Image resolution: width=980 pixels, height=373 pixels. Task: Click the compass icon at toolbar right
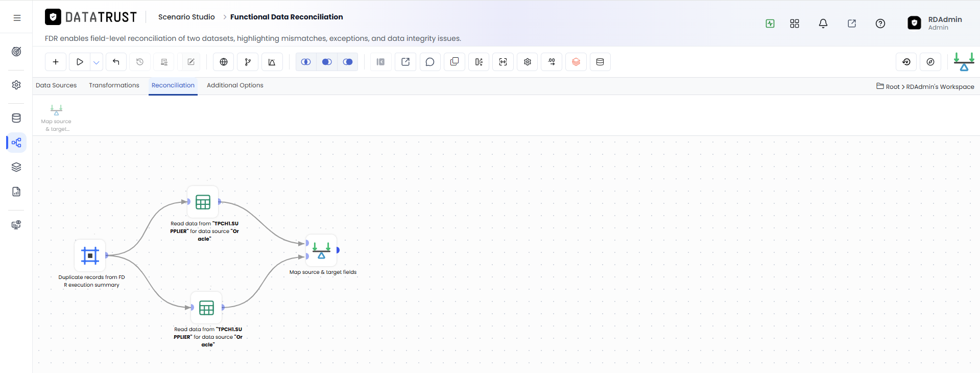(x=930, y=62)
